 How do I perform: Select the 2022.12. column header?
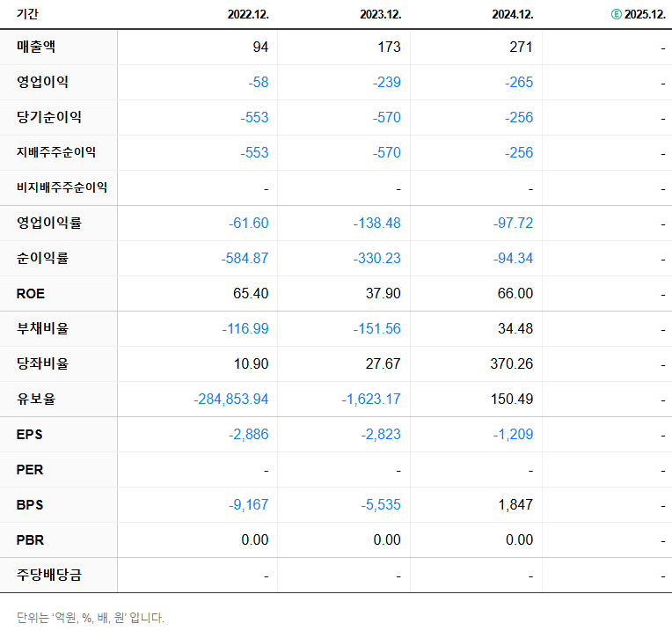[248, 14]
